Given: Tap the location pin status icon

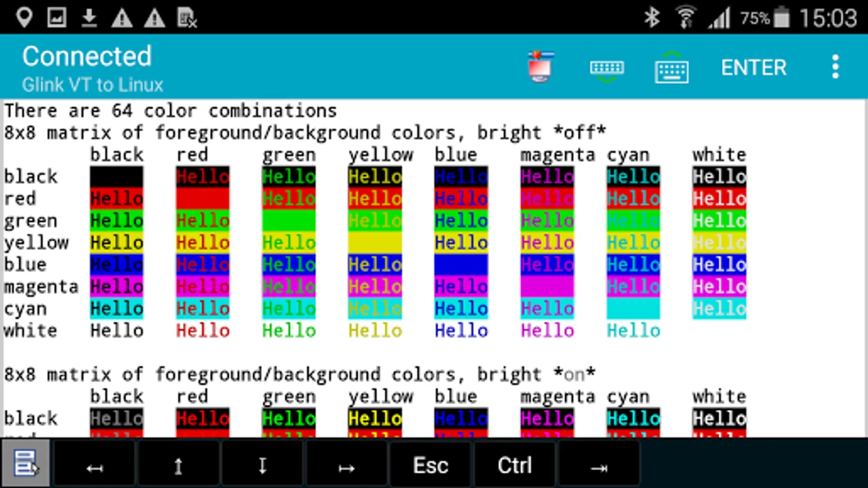Looking at the screenshot, I should click(x=24, y=18).
